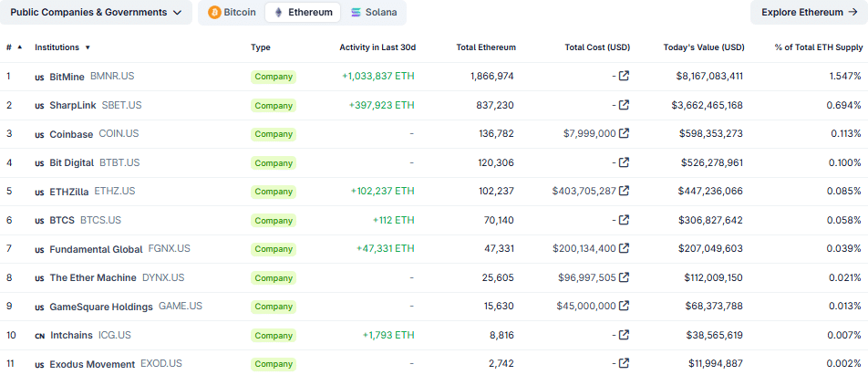Click the ICG.US ticker symbol

click(115, 335)
